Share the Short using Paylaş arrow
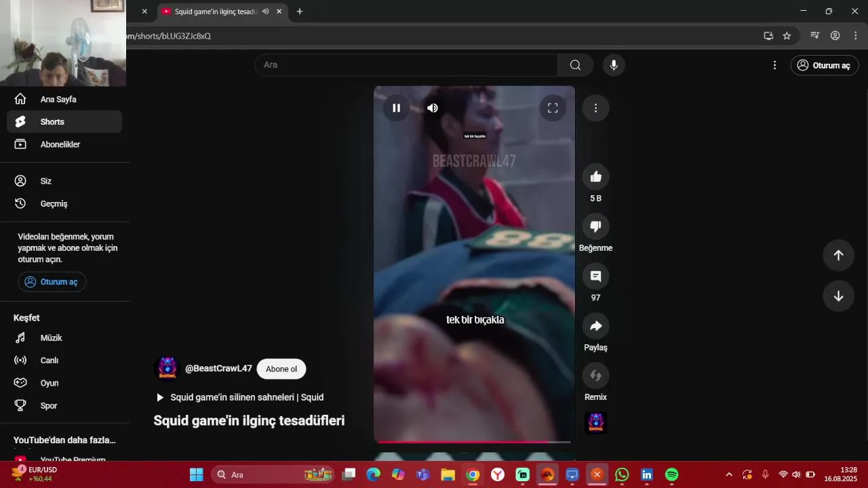Viewport: 868px width, 488px height. click(x=596, y=326)
